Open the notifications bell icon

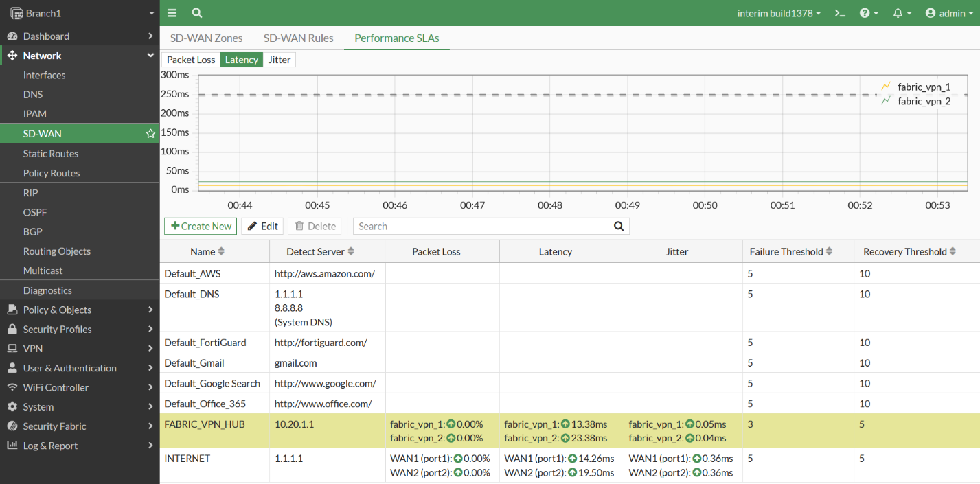898,12
